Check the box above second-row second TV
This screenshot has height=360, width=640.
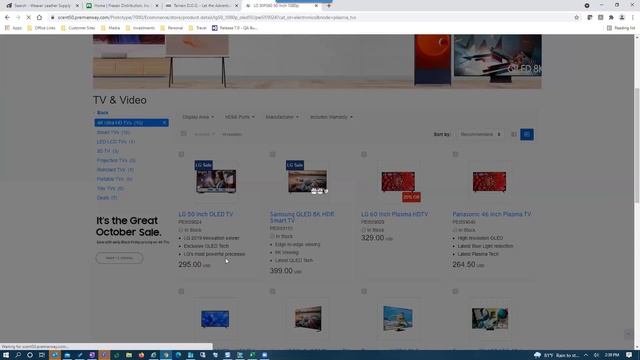point(273,291)
